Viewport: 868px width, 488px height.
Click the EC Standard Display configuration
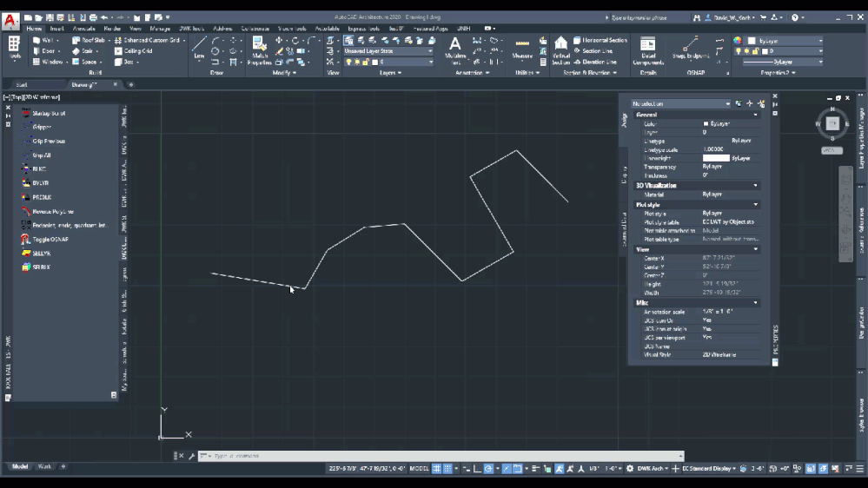(x=708, y=469)
